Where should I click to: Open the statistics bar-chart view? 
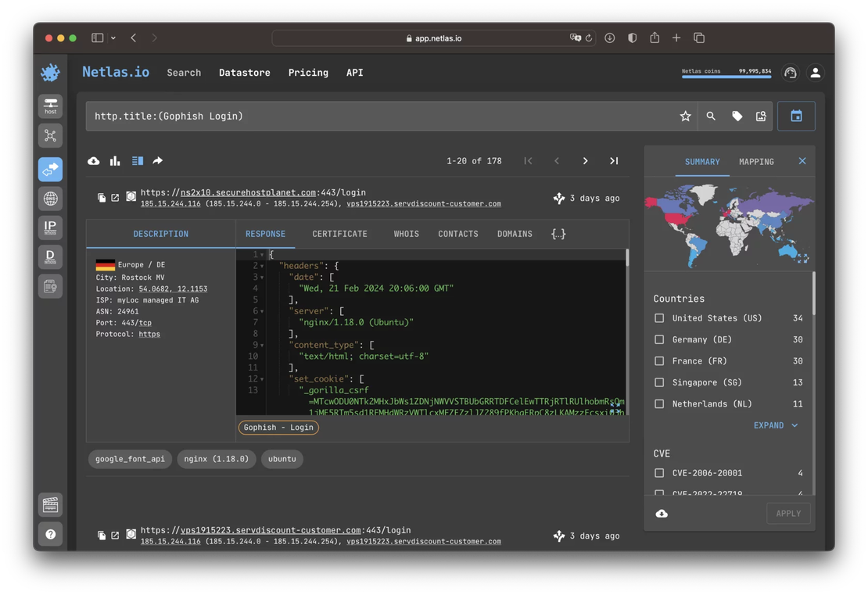tap(115, 160)
